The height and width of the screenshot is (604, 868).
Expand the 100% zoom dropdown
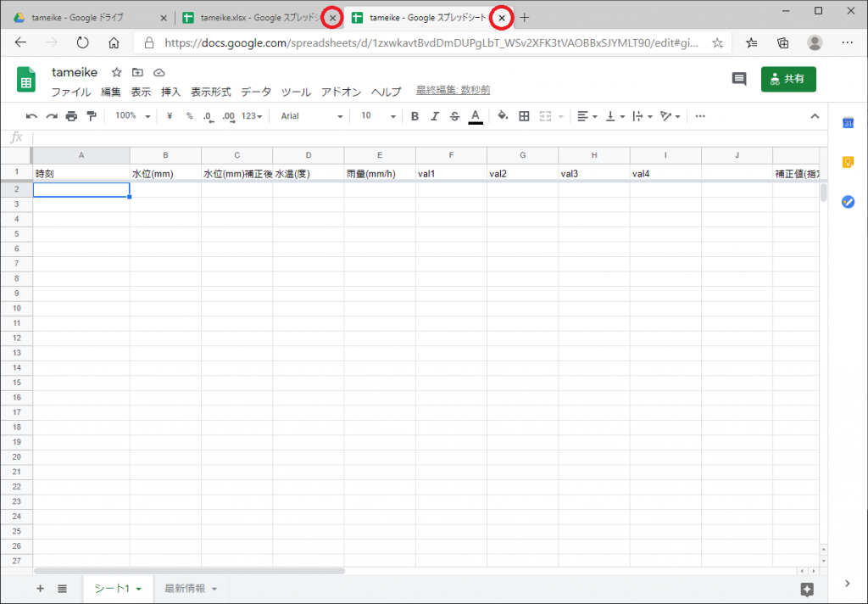(x=133, y=116)
